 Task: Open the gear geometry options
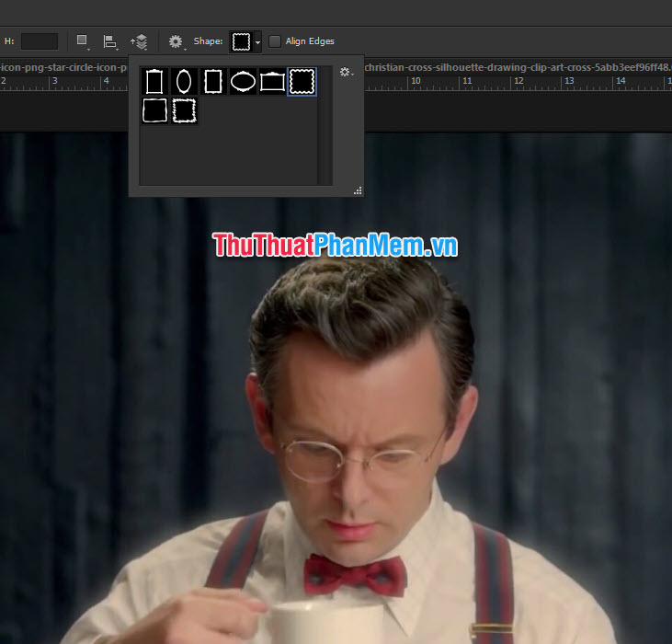tap(176, 41)
